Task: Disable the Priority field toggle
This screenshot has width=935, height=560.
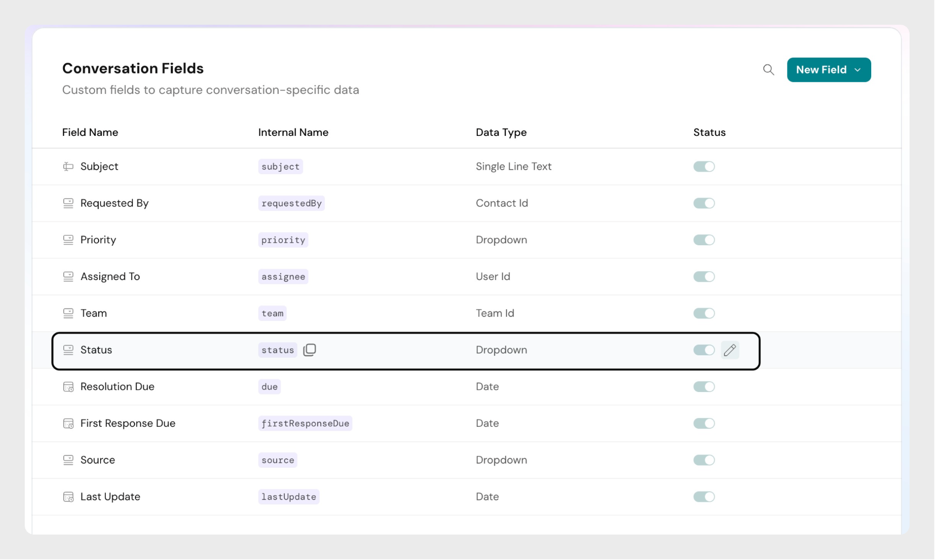Action: click(704, 240)
